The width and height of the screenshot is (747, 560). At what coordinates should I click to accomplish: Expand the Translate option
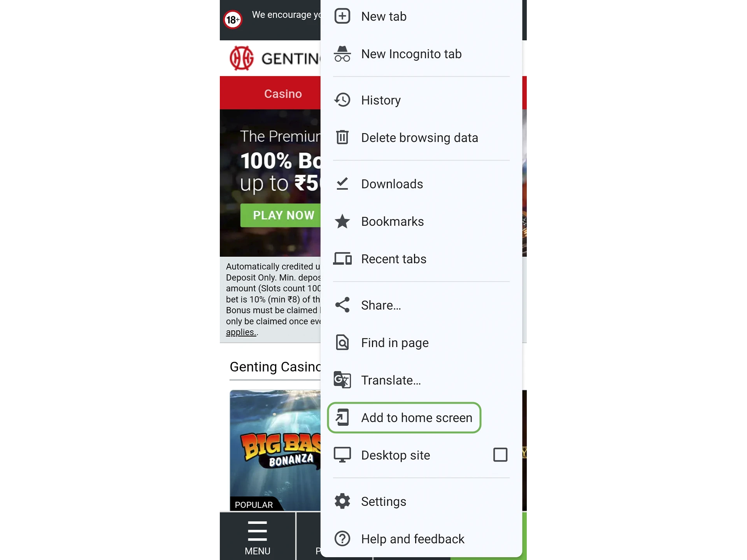[x=391, y=380]
